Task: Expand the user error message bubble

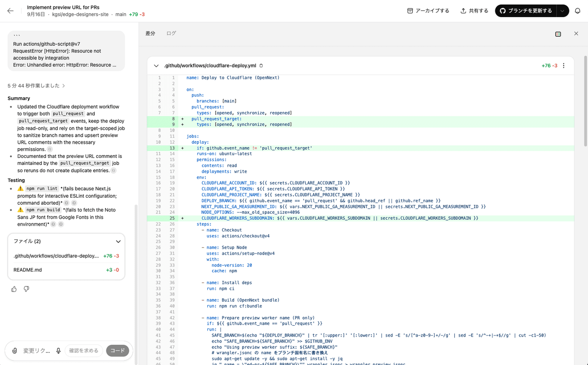Action: 66,51
